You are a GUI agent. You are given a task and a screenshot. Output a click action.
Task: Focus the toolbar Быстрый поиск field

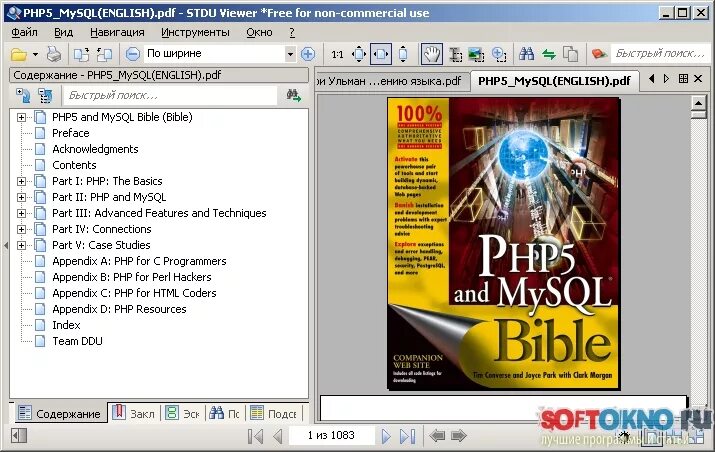tap(660, 54)
